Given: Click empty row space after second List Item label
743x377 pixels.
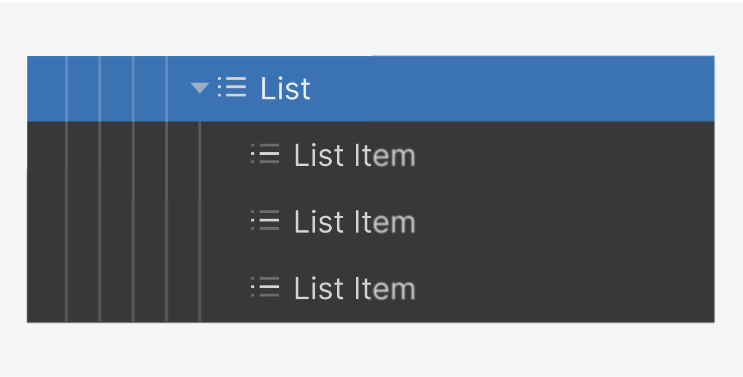Looking at the screenshot, I should tap(564, 221).
